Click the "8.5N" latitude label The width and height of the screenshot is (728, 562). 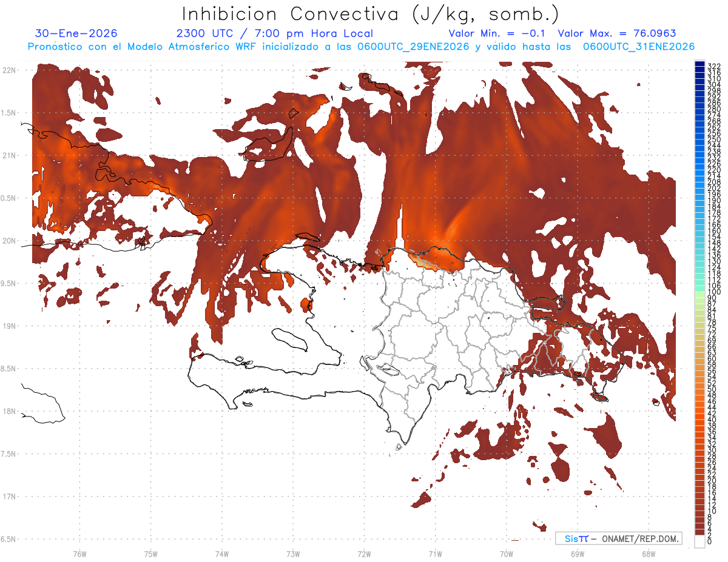point(8,369)
